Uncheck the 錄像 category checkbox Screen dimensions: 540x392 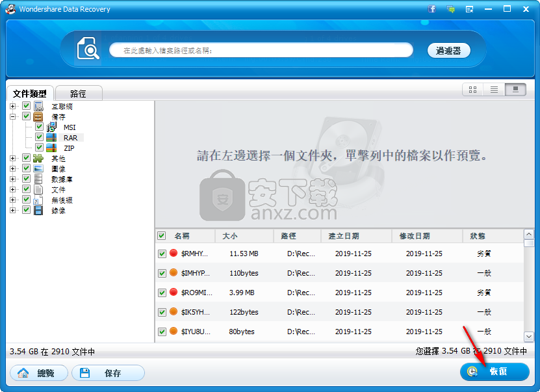pos(26,210)
